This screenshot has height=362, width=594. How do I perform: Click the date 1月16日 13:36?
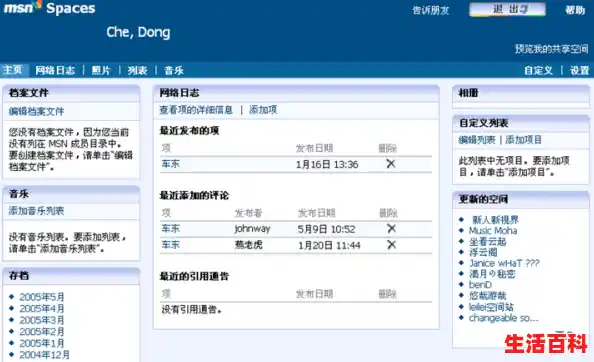[327, 164]
